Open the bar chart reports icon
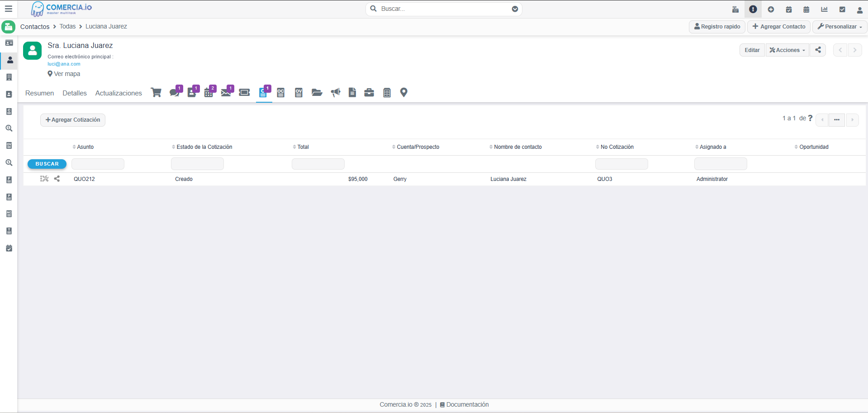The image size is (868, 413). (824, 9)
